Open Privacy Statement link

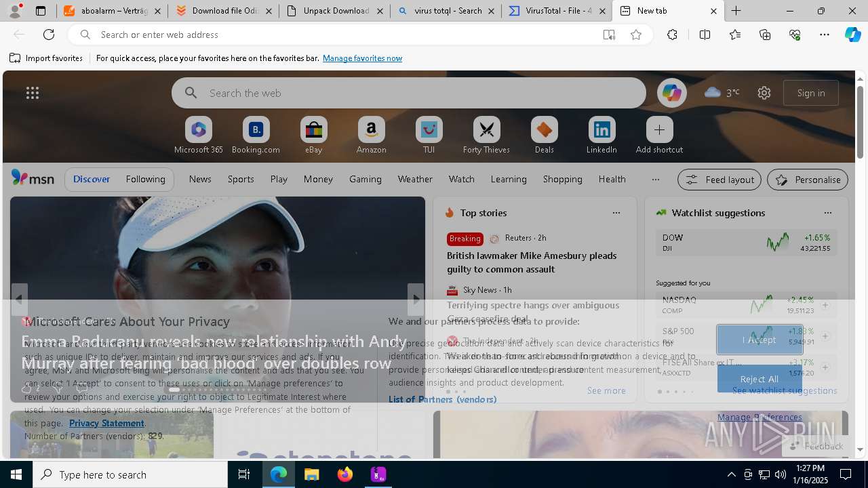click(x=106, y=423)
